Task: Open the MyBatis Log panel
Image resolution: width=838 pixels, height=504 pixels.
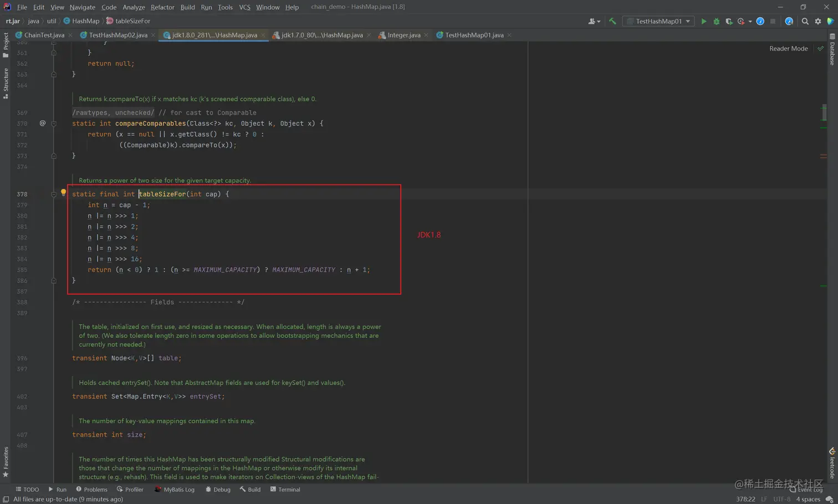Action: 174,490
